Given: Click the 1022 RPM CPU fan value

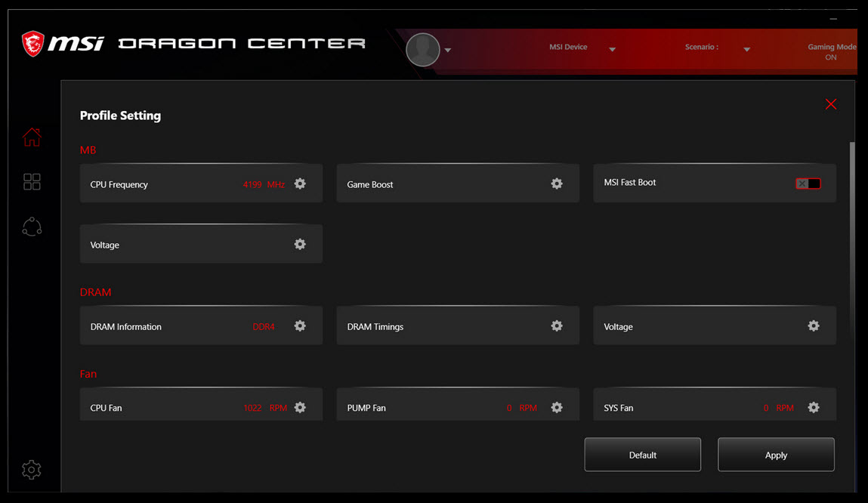Looking at the screenshot, I should 265,408.
